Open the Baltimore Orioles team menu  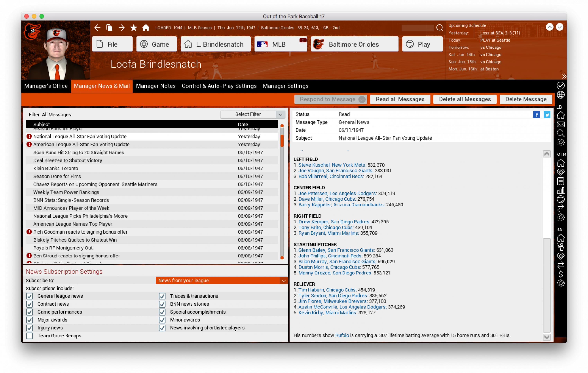coord(354,44)
